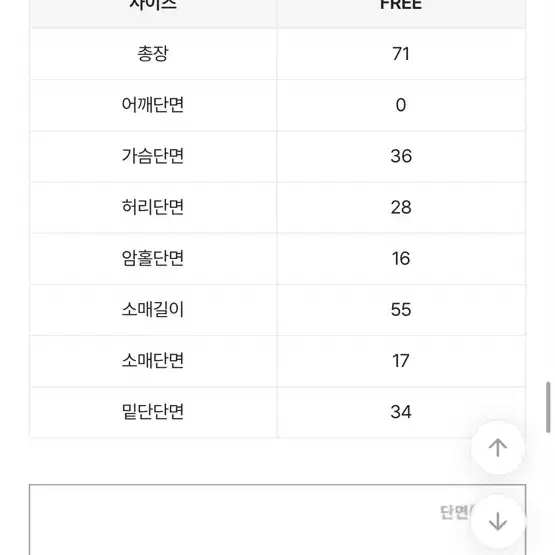Screen dimensions: 555x555
Task: Click the 소매길이 value 55
Action: pyautogui.click(x=401, y=310)
